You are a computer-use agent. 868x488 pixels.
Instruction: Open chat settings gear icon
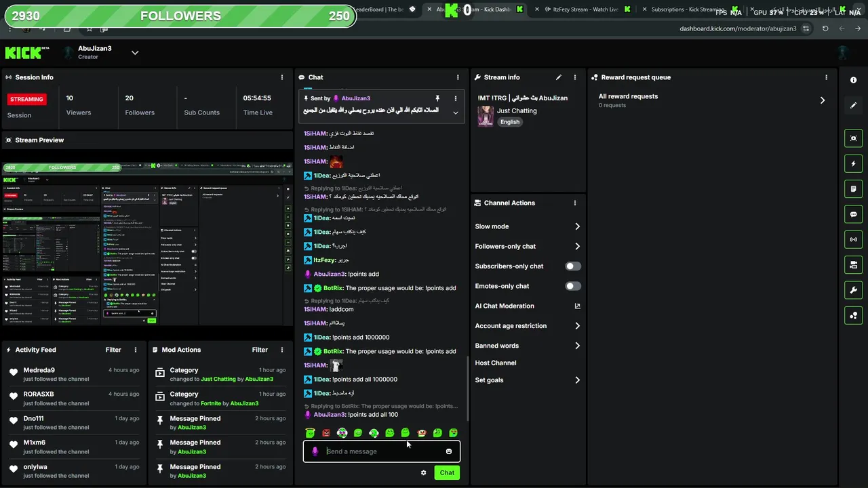click(x=424, y=472)
